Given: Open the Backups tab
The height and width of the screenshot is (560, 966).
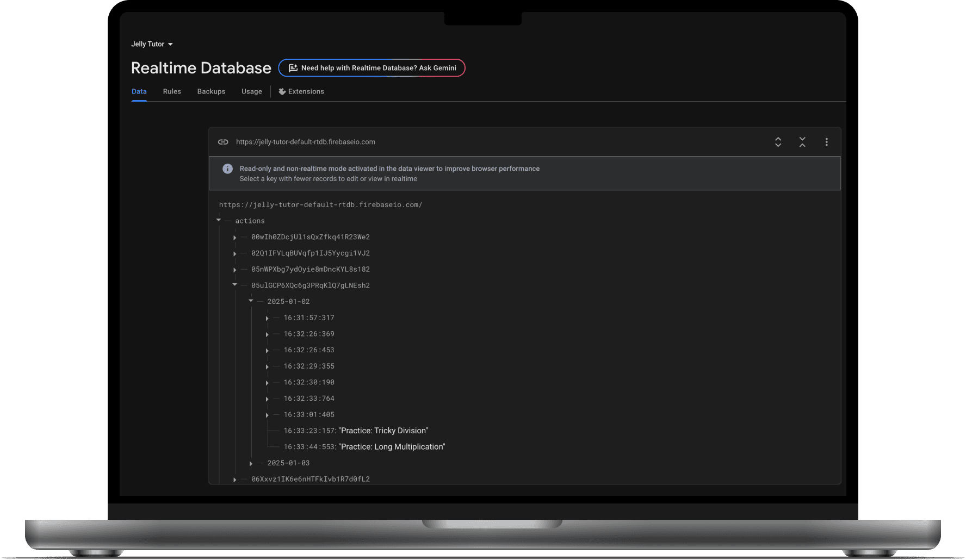Looking at the screenshot, I should click(x=211, y=91).
